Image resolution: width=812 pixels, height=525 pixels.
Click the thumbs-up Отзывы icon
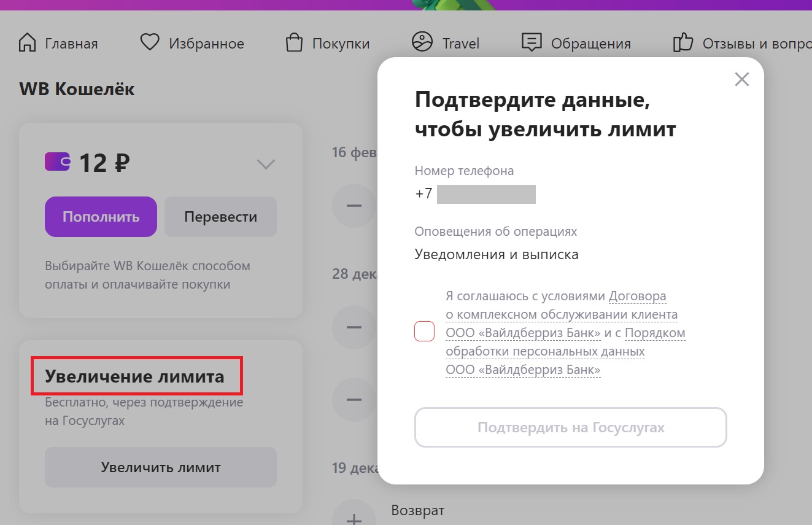(x=682, y=43)
